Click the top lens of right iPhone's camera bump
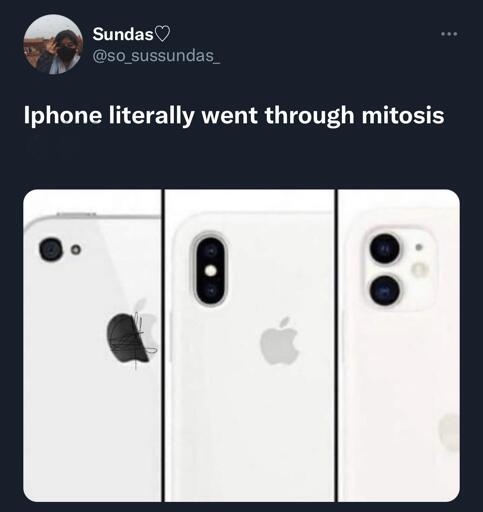Screen dimensions: 483x512 pyautogui.click(x=385, y=248)
